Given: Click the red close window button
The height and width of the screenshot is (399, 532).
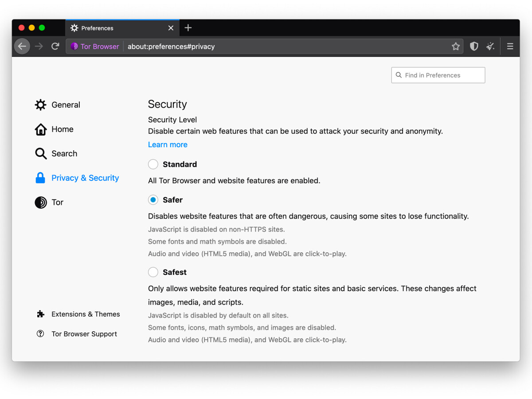Looking at the screenshot, I should pyautogui.click(x=21, y=28).
